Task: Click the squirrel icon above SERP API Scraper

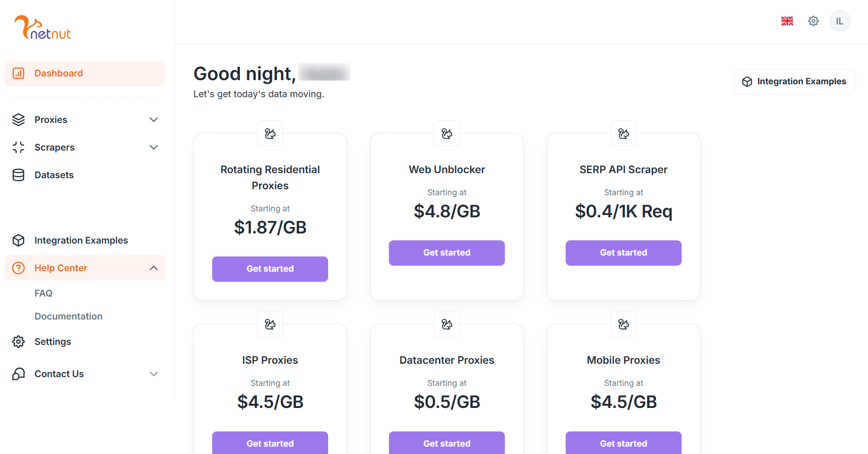Action: (623, 134)
